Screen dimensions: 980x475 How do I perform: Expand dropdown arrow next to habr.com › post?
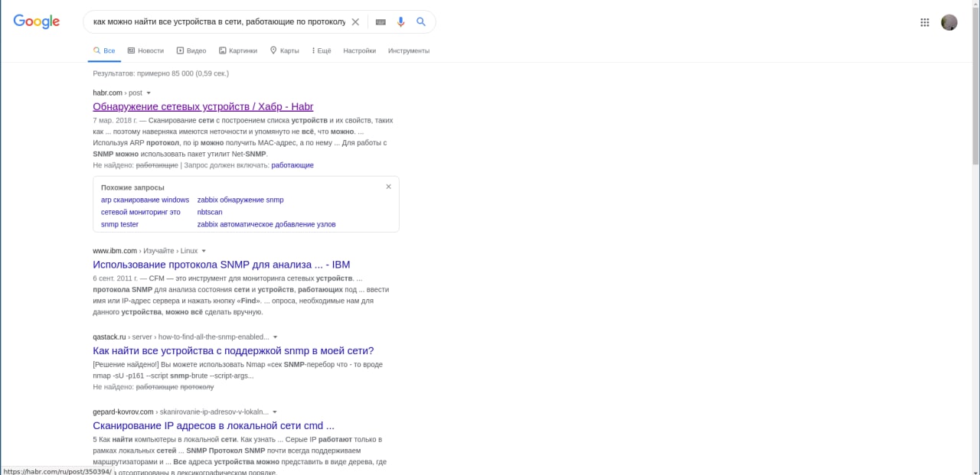[149, 93]
